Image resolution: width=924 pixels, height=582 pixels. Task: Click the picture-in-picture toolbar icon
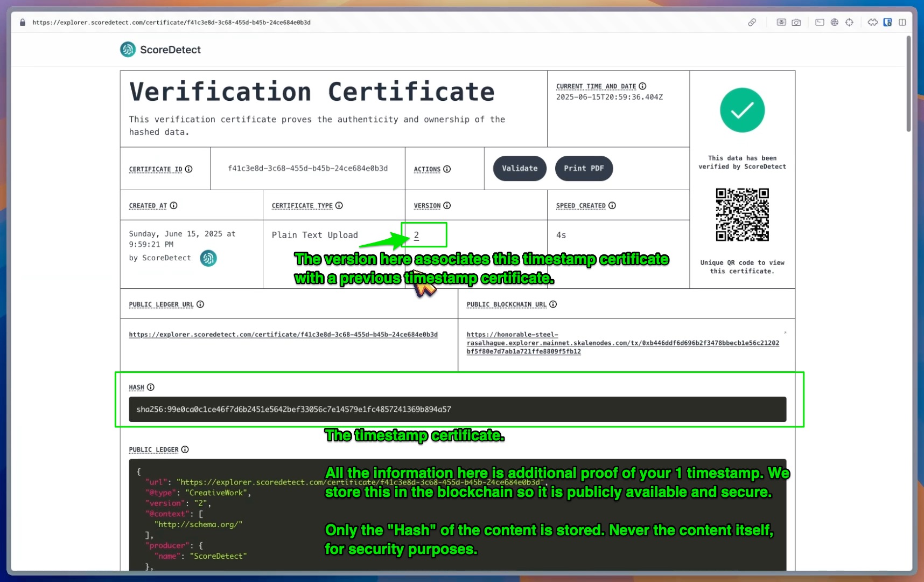(x=781, y=22)
